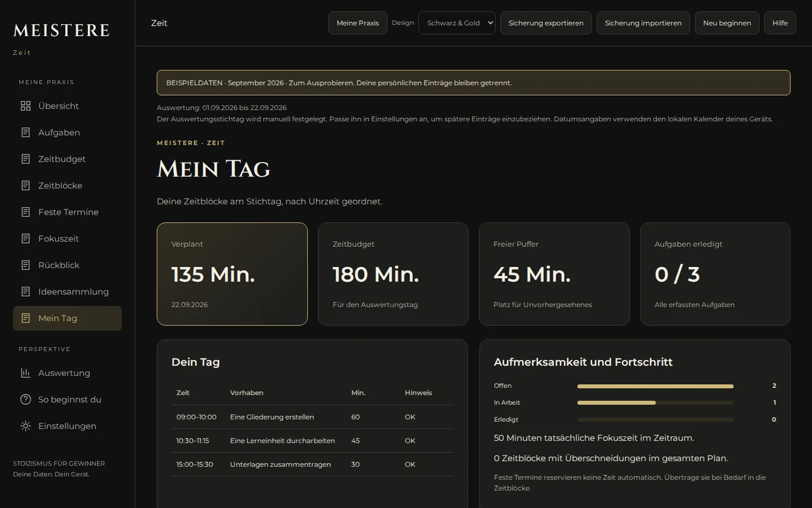This screenshot has height=508, width=812.
Task: Open Ideensammlung in sidebar
Action: [67, 291]
